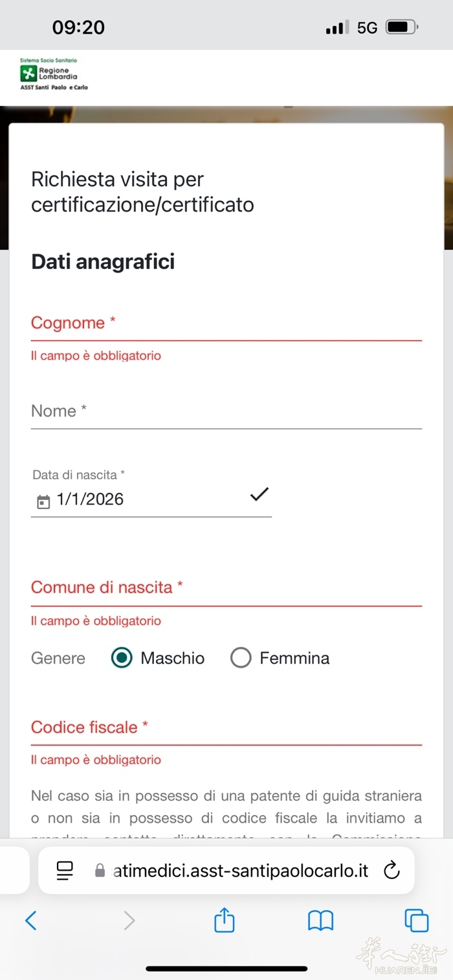Click the calendar icon by birth date
Viewport: 453px width, 980px height.
(43, 501)
